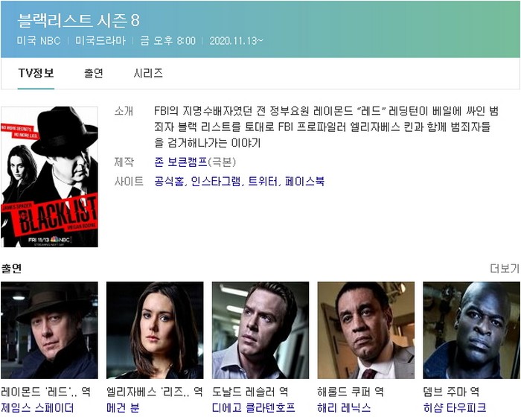Open the TV정보 tab

36,73
